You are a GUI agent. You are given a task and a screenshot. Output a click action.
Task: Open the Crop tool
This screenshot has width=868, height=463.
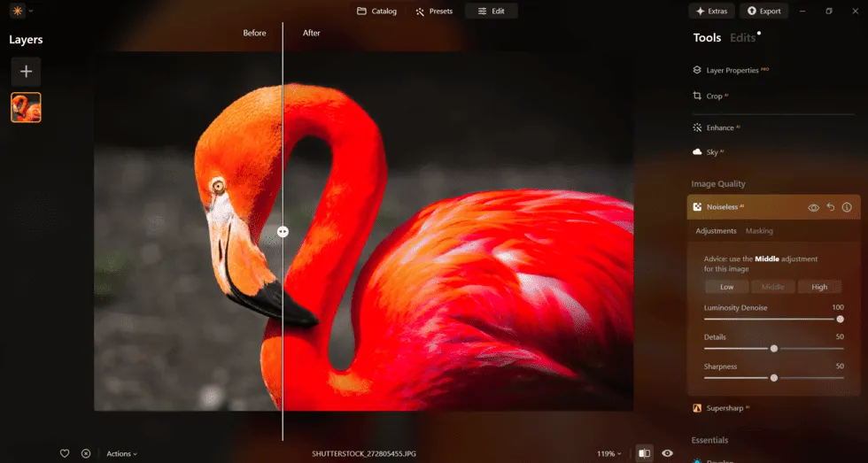click(x=714, y=96)
